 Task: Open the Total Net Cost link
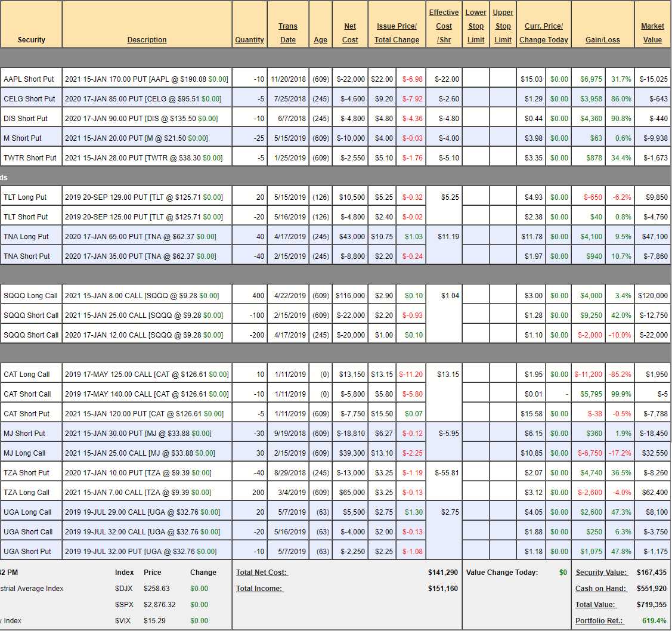pos(262,573)
